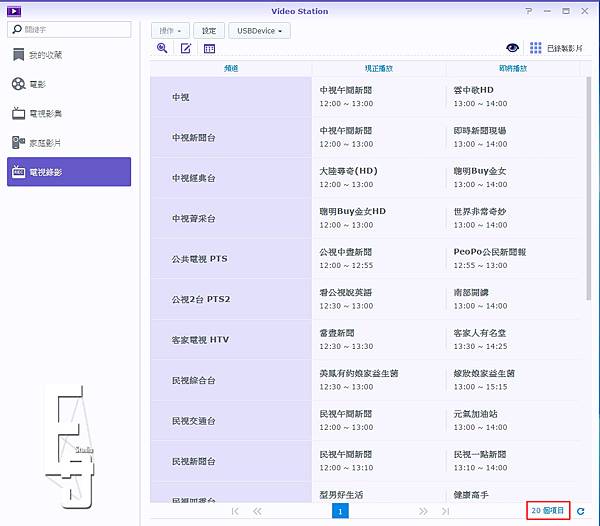
Task: Jump to last page of channel list
Action: pos(445,511)
